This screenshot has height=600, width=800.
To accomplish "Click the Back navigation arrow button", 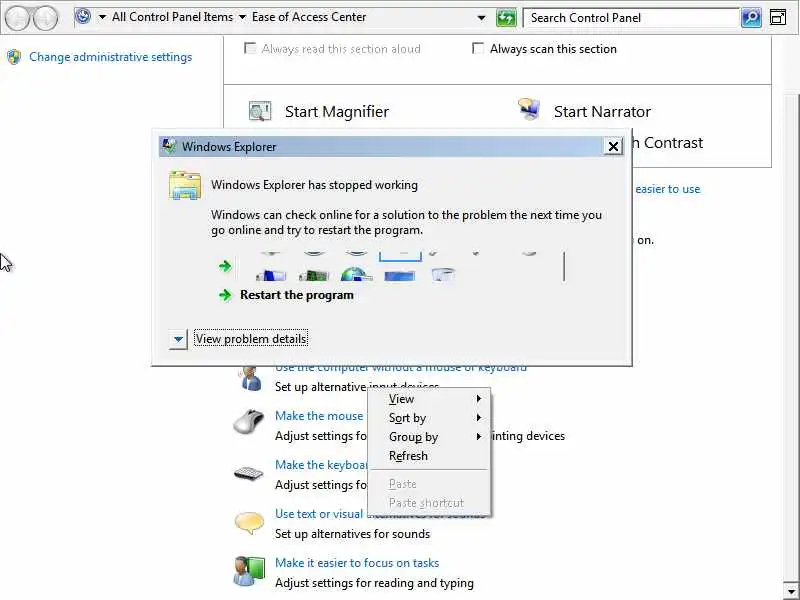I will (x=18, y=18).
